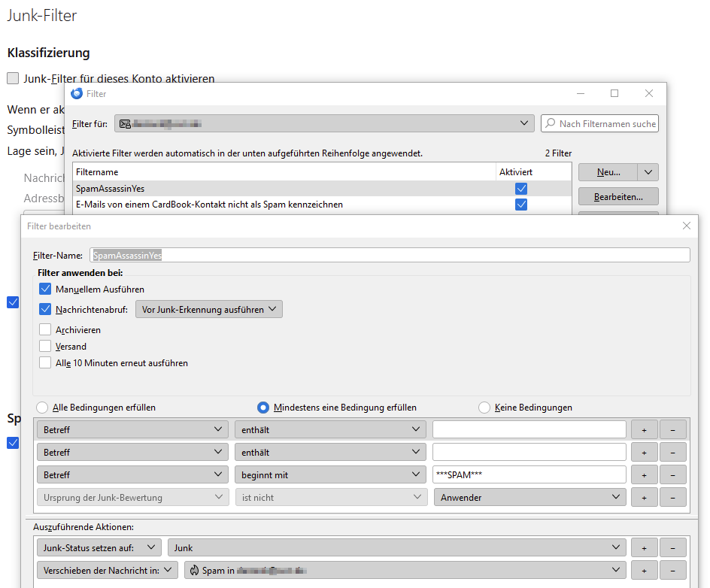Uncheck Manuellem Ausführen option
710x588 pixels.
pos(45,289)
